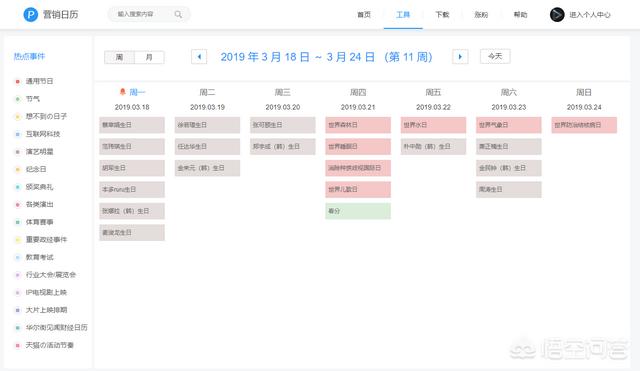Toggle 各类演出 category filter
This screenshot has height=371, width=640.
pos(39,204)
